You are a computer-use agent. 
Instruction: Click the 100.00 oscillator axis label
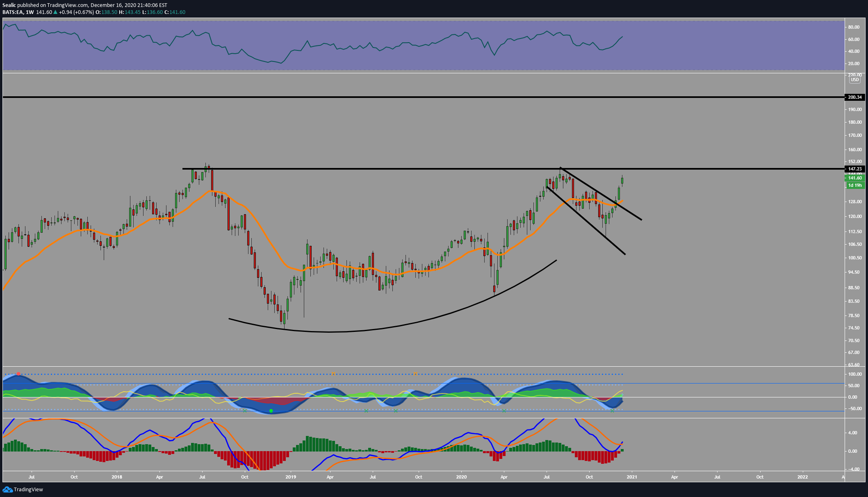[855, 374]
